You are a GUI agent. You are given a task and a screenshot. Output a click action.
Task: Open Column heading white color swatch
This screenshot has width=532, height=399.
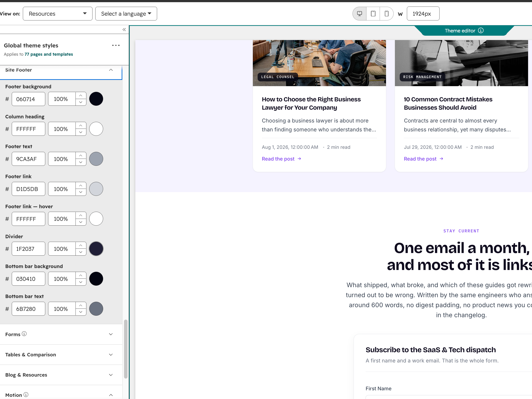pos(96,129)
